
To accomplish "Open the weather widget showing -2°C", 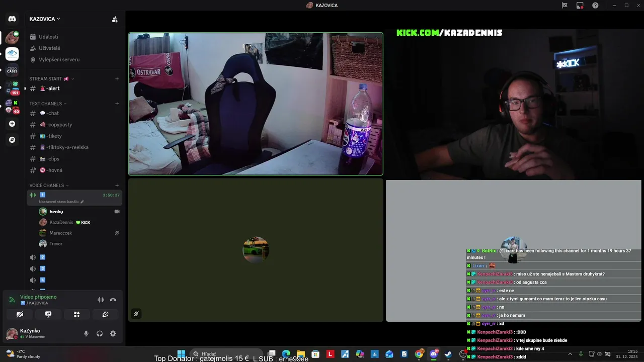I will 23,354.
